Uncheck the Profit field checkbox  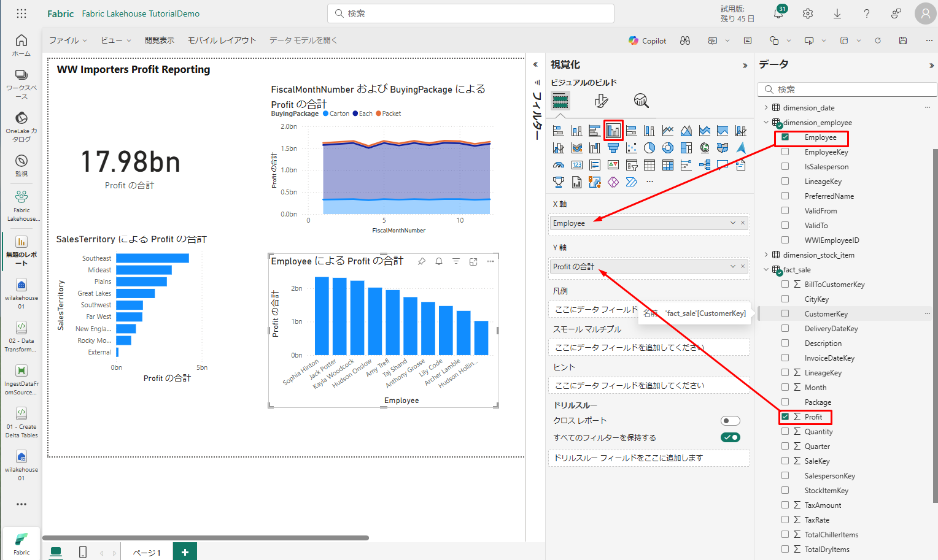click(x=785, y=417)
